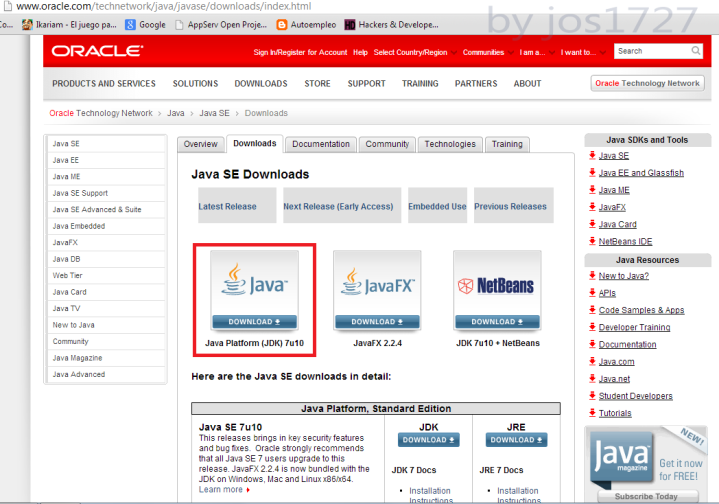Open the Training top navigation menu
The height and width of the screenshot is (504, 719).
(420, 83)
